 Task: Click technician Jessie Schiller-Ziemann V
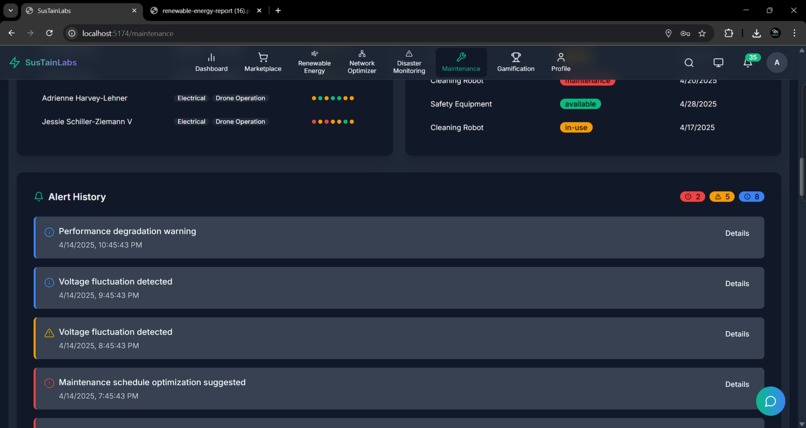pyautogui.click(x=87, y=122)
